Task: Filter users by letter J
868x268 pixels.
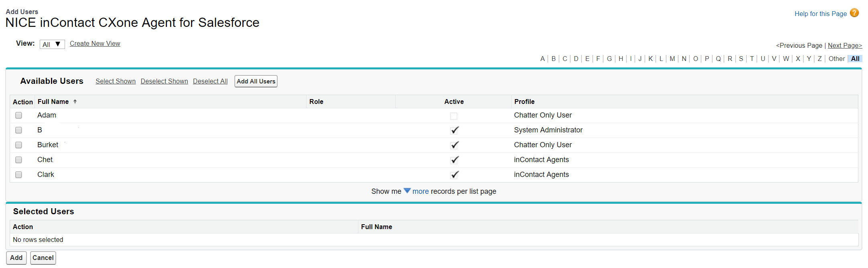Action: [x=640, y=59]
